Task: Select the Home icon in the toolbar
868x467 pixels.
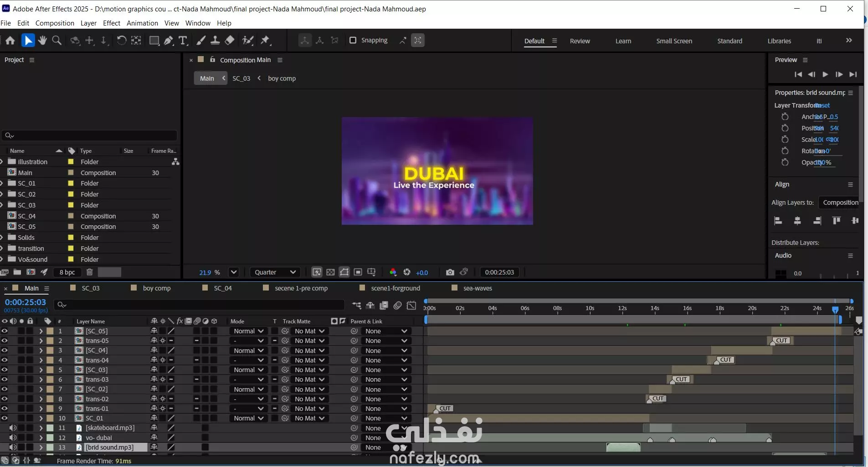Action: 10,41
